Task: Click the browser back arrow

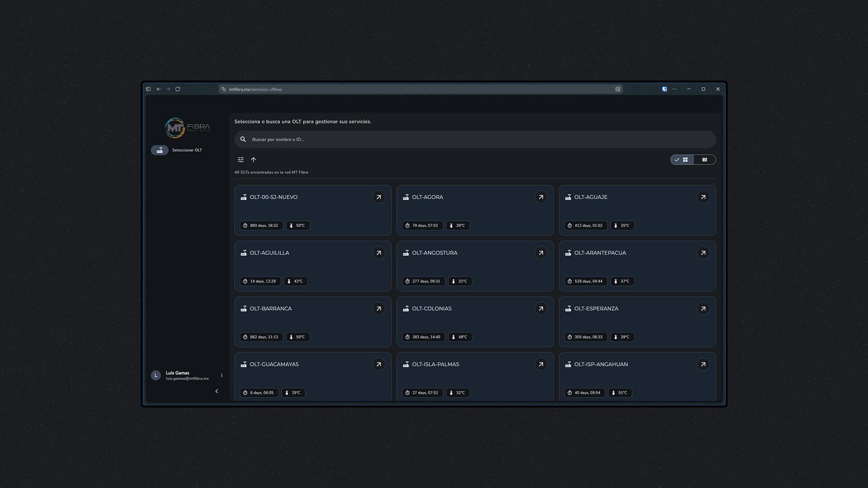Action: tap(159, 89)
